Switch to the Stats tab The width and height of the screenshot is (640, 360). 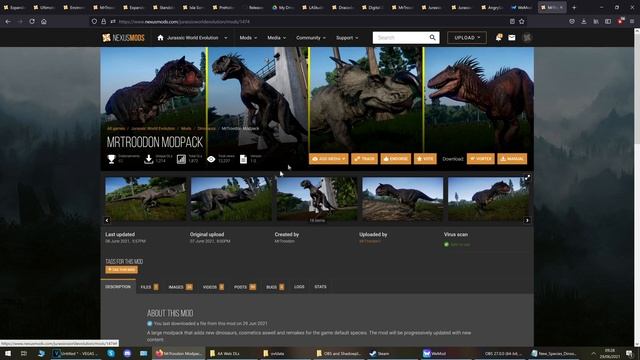[x=320, y=287]
